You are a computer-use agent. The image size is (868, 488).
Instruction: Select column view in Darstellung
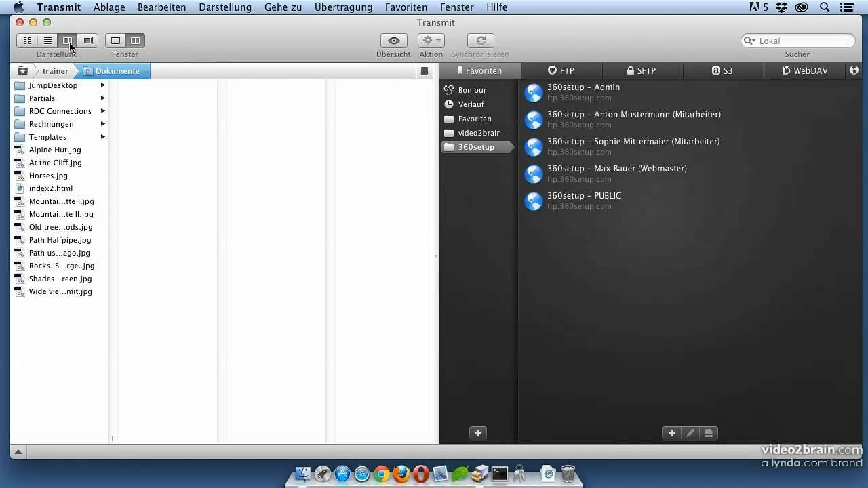point(67,41)
